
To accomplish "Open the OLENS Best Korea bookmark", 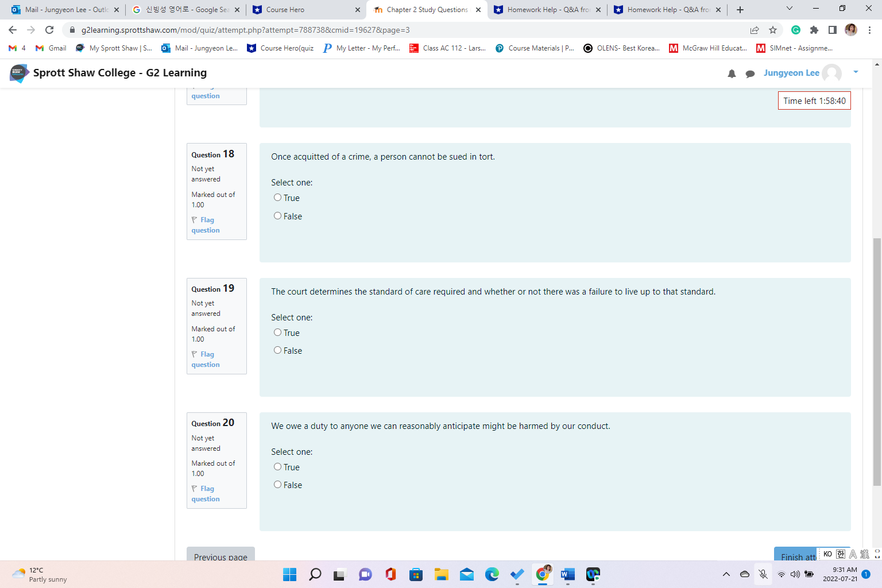I will (x=621, y=48).
